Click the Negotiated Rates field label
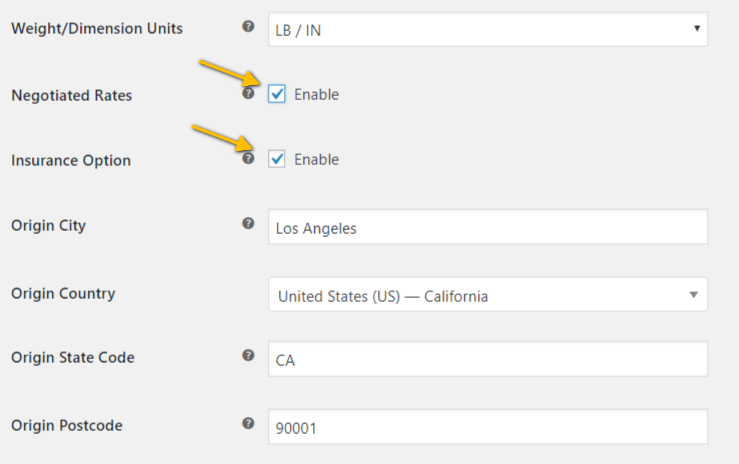739x464 pixels. click(72, 95)
